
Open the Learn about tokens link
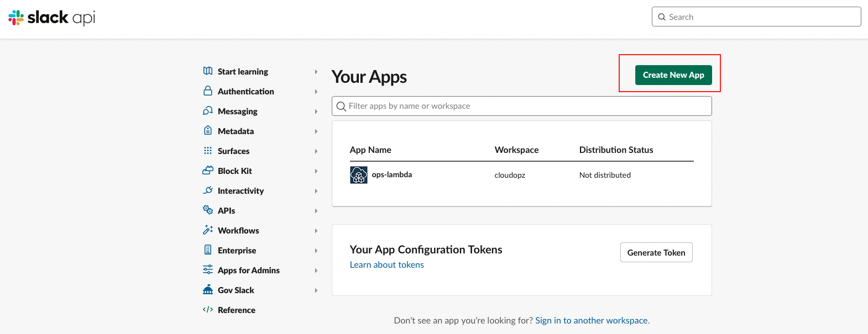[387, 265]
